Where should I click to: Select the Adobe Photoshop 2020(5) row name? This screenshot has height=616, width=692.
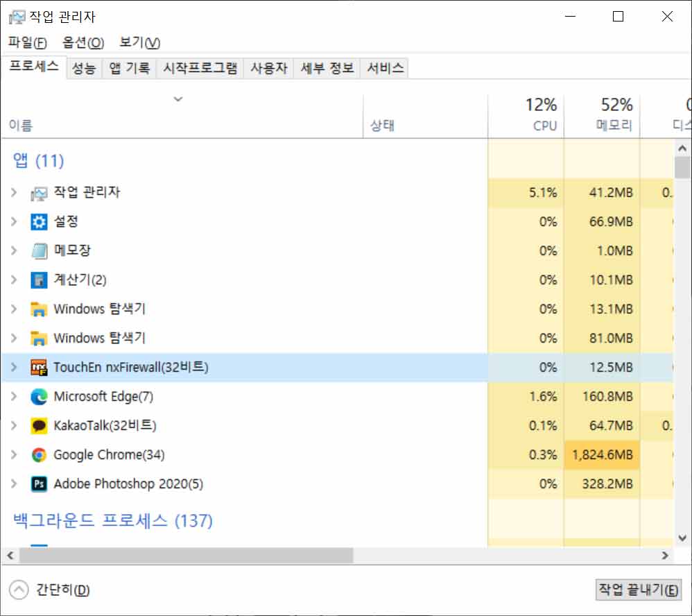pos(128,484)
